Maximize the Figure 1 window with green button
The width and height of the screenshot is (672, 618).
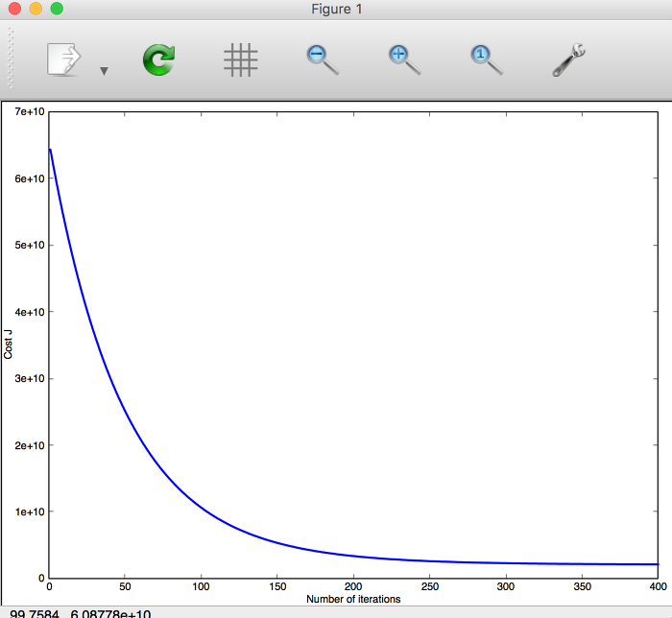point(57,9)
